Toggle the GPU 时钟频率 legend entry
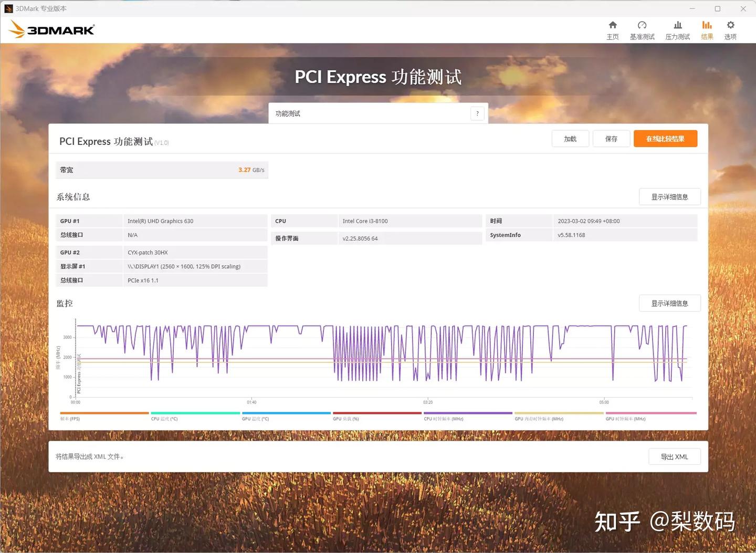The image size is (756, 553). [x=650, y=415]
